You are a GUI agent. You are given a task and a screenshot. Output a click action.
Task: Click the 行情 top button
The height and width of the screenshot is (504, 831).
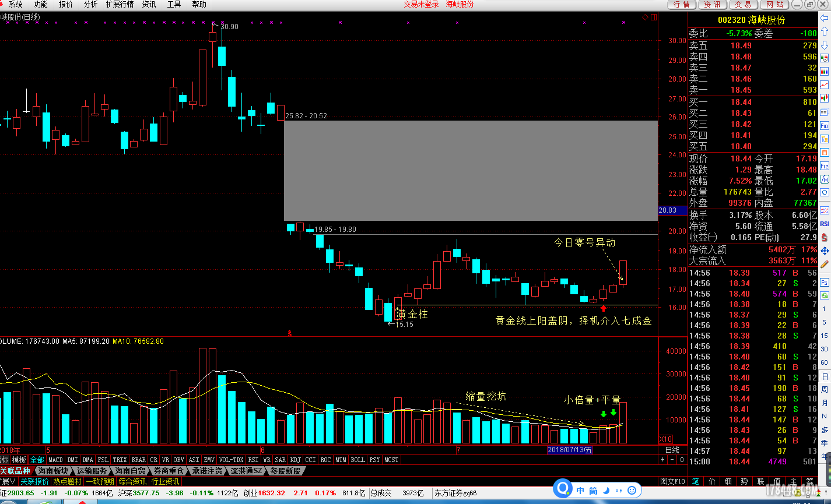681,4
